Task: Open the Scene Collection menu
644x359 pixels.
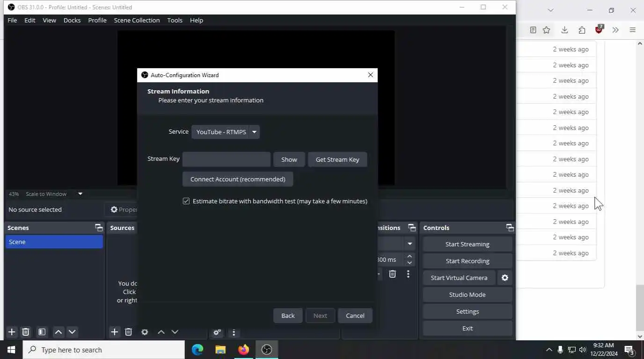Action: click(137, 20)
